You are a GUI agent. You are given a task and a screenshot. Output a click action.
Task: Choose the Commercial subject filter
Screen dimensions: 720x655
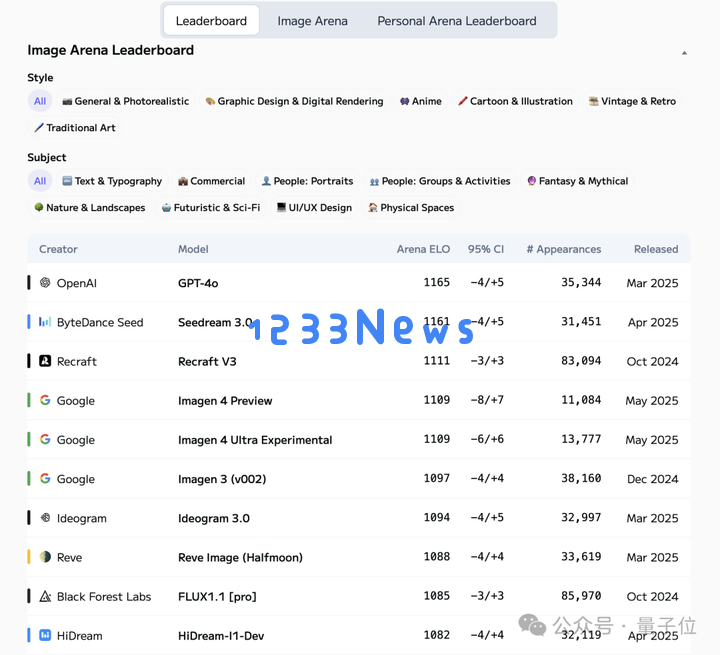212,181
